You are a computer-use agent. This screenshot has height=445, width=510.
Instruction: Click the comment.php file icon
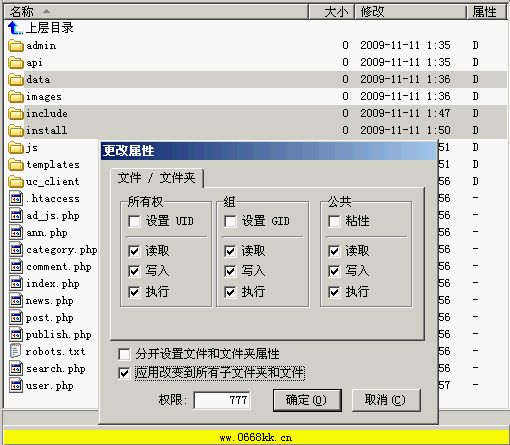(16, 267)
